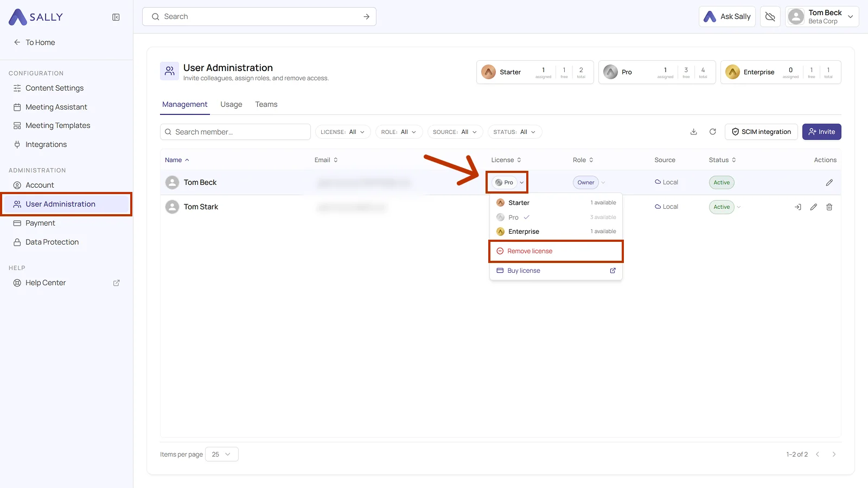This screenshot has height=488, width=868.
Task: Choose Buy license
Action: pyautogui.click(x=556, y=271)
